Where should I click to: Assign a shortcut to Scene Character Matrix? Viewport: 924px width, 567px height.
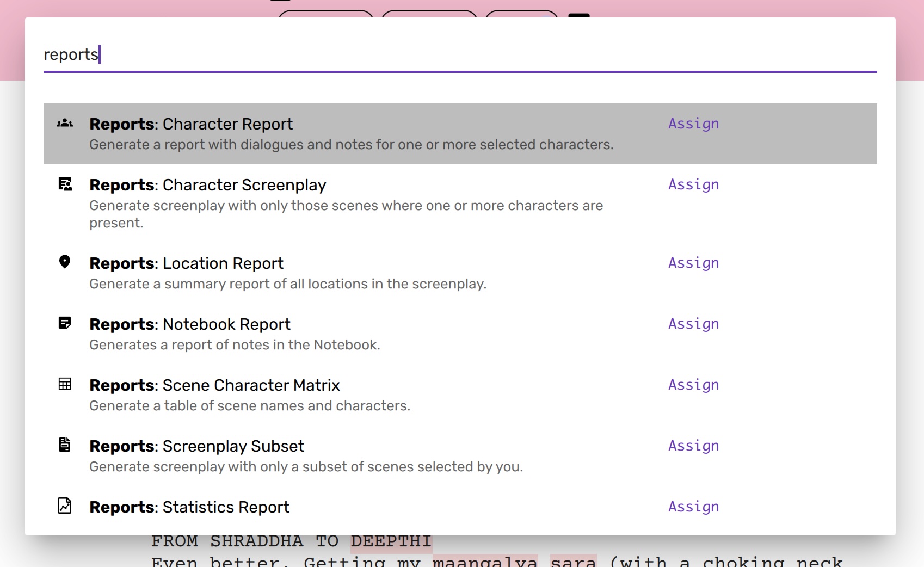[x=693, y=385]
